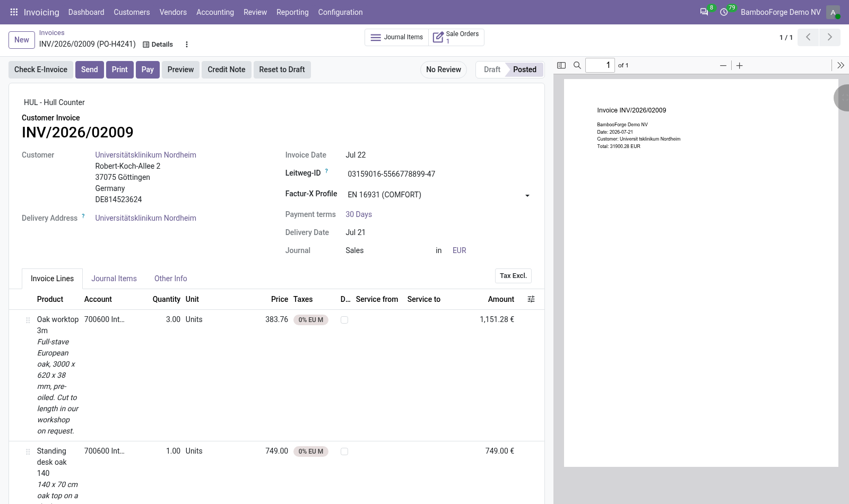Zoom in the PDF preview

click(x=740, y=65)
